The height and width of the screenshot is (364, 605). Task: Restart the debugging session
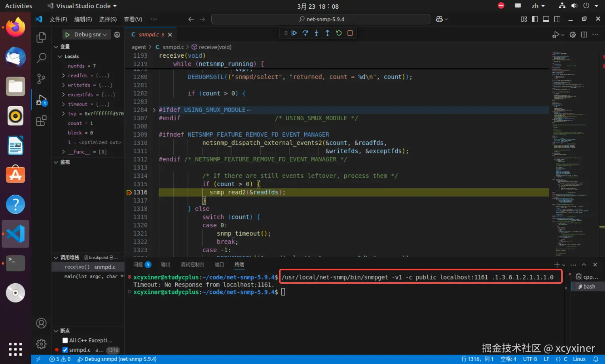click(339, 33)
